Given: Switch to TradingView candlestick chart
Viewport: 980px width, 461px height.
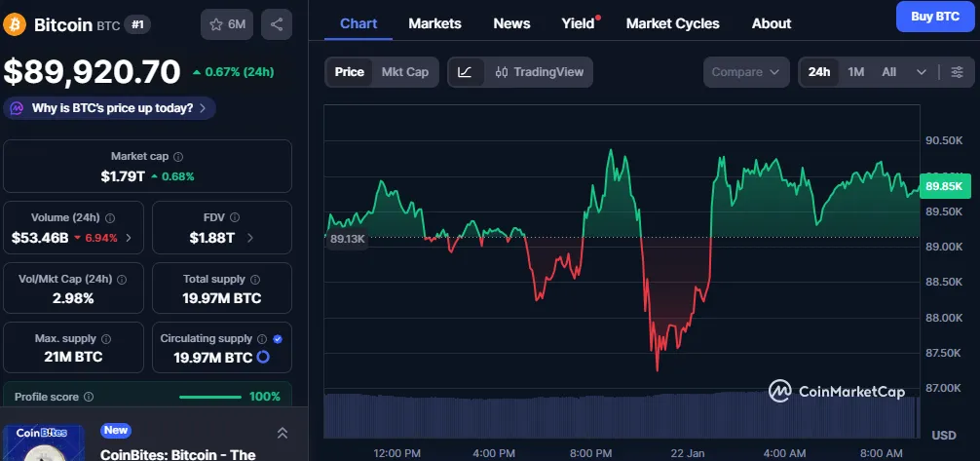Looking at the screenshot, I should [539, 72].
